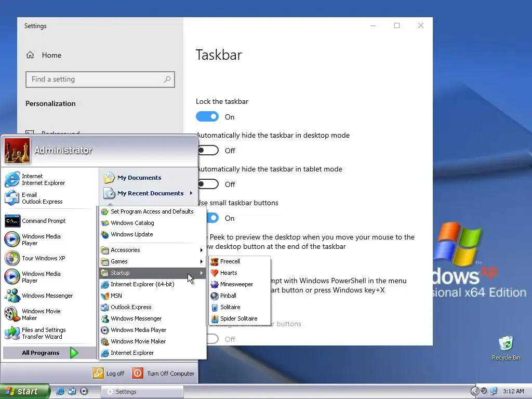Screen dimensions: 532x399
Task: Toggle auto-hide taskbar in desktop mode
Action: click(x=207, y=150)
